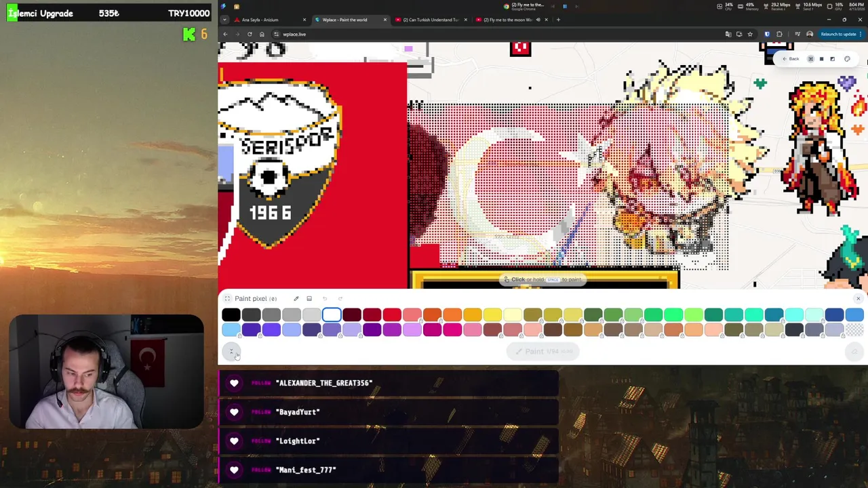868x488 pixels.
Task: Click Relaunch to update button
Action: [842, 34]
